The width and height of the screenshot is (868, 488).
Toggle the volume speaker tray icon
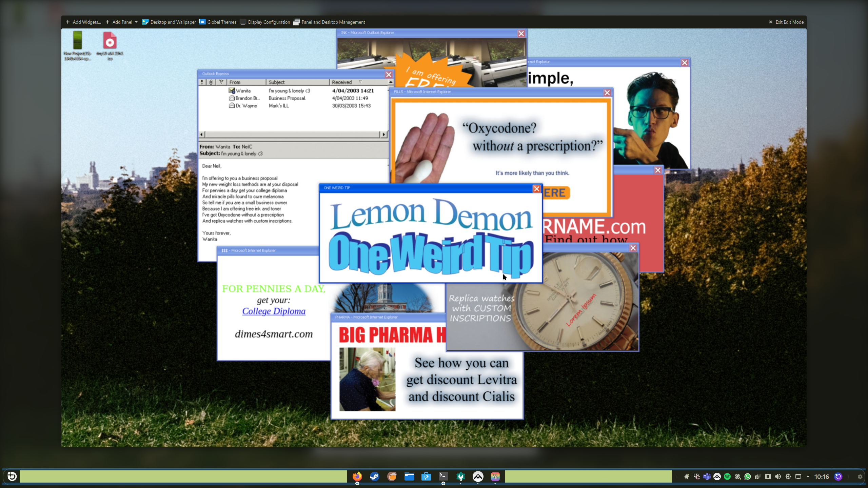click(778, 476)
